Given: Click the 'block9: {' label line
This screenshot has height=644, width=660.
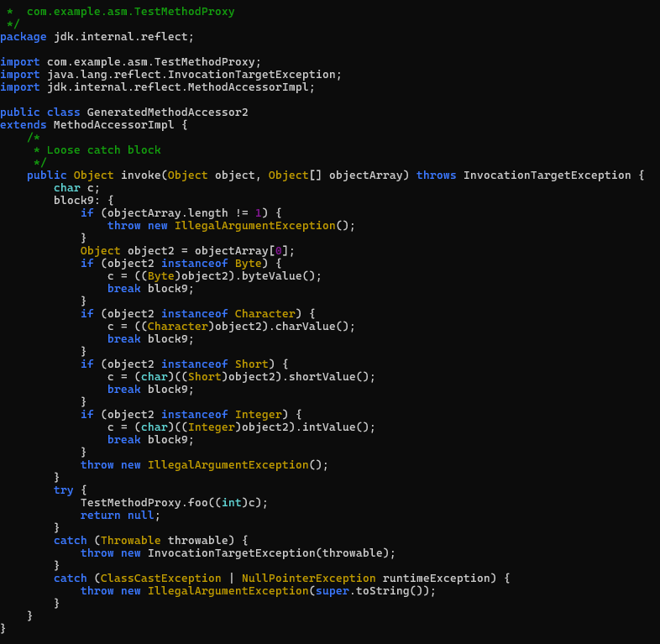Looking at the screenshot, I should (83, 201).
